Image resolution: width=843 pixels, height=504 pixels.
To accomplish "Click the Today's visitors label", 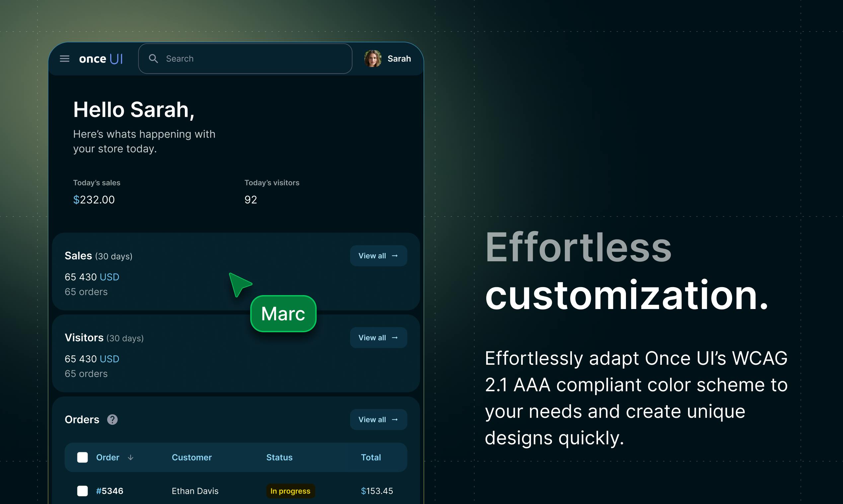I will [x=272, y=183].
